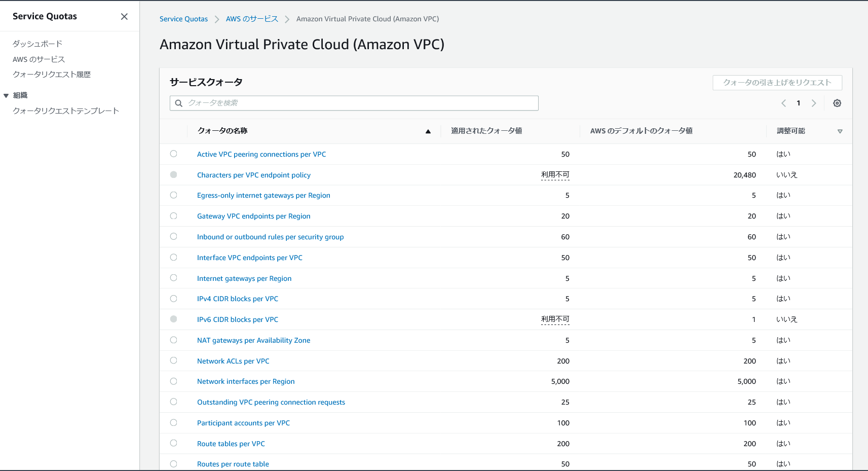Click default value 20,480 cell

(745, 175)
